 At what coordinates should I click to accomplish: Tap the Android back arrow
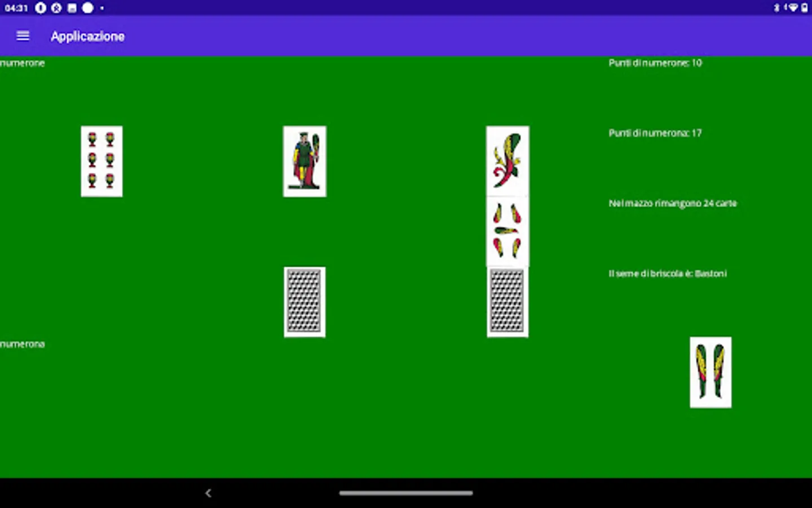pos(208,493)
